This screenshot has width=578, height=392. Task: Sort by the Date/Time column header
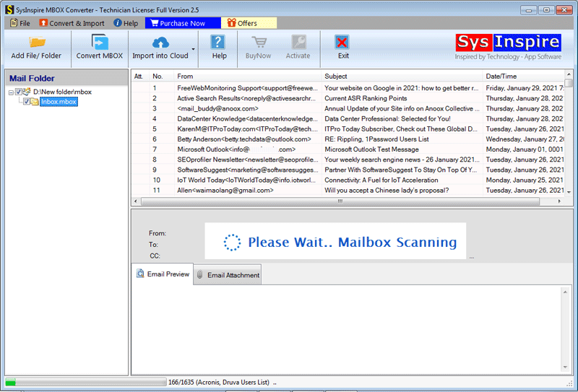[523, 77]
